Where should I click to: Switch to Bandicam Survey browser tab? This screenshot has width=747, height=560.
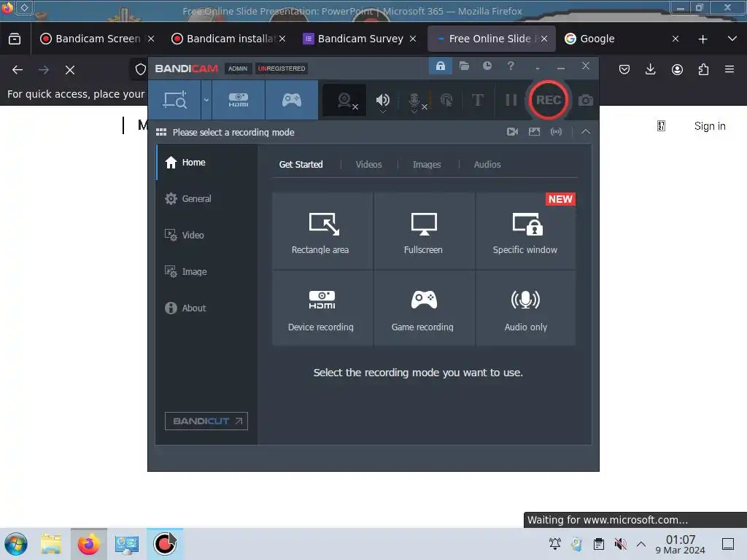[x=354, y=39]
